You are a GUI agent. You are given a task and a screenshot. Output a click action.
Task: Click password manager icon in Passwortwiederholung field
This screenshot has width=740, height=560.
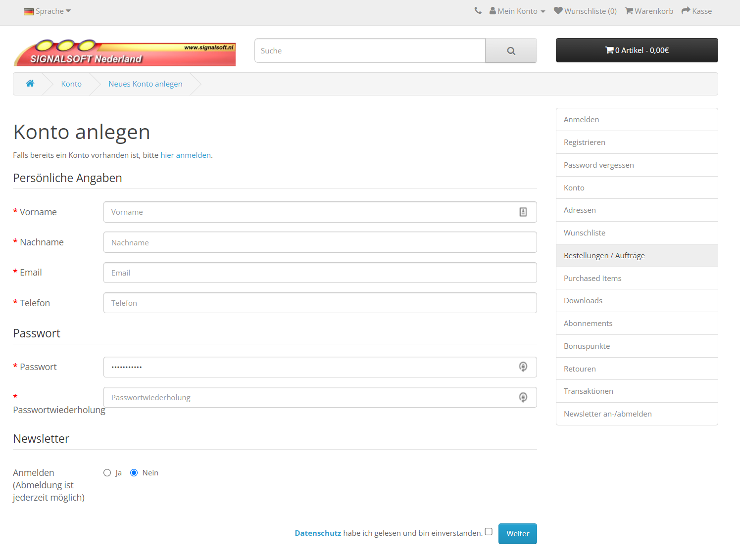523,397
